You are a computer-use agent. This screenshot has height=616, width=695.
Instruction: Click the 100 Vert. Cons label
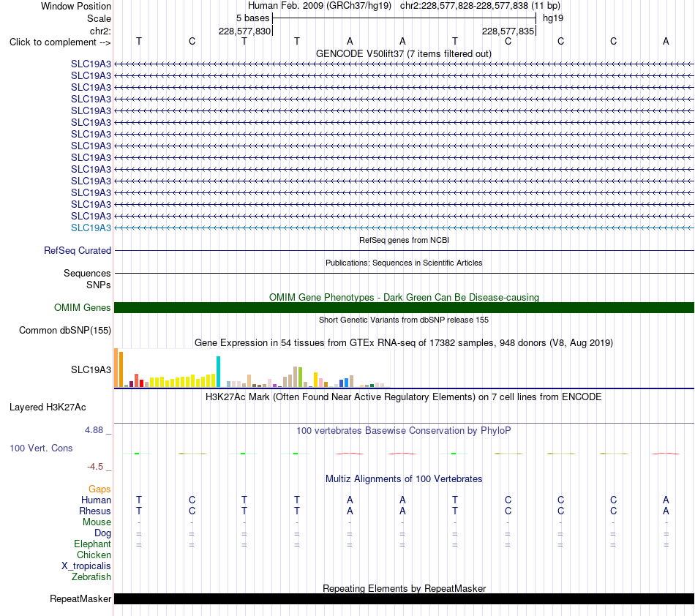point(41,448)
